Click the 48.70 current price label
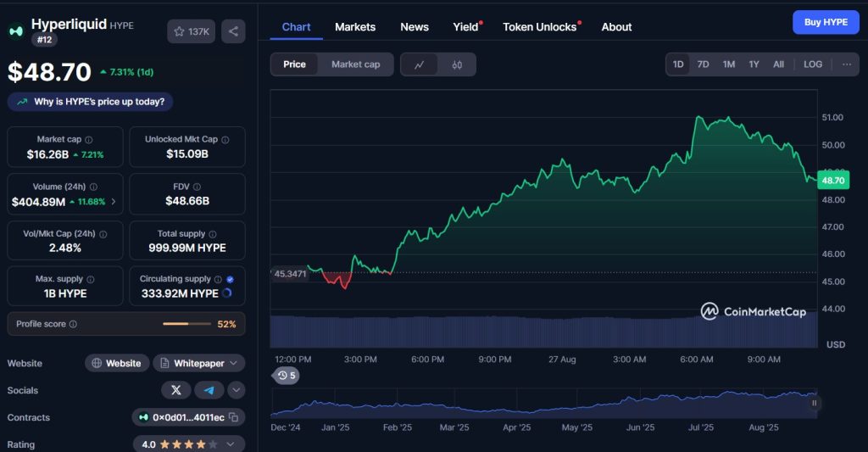868x452 pixels. click(x=833, y=181)
